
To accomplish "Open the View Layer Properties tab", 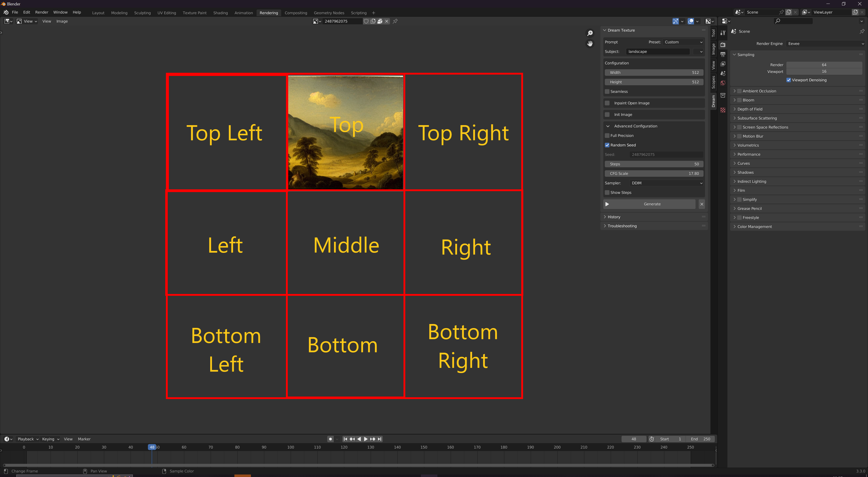I will (x=723, y=64).
